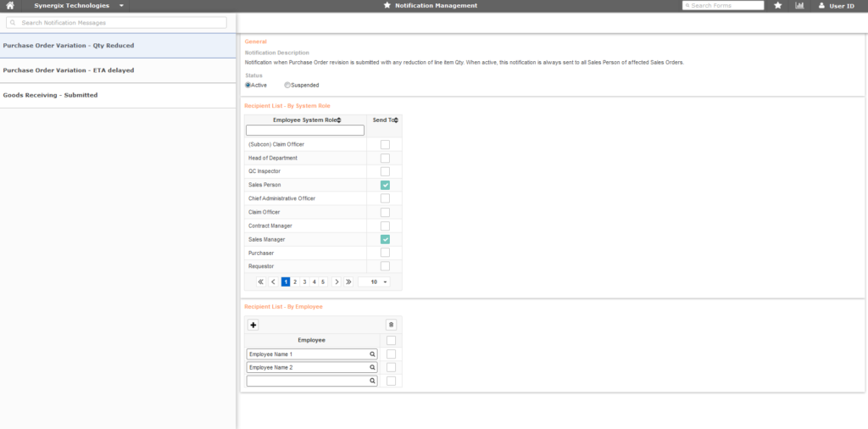
Task: Click the Sales Manager role text
Action: click(x=266, y=240)
